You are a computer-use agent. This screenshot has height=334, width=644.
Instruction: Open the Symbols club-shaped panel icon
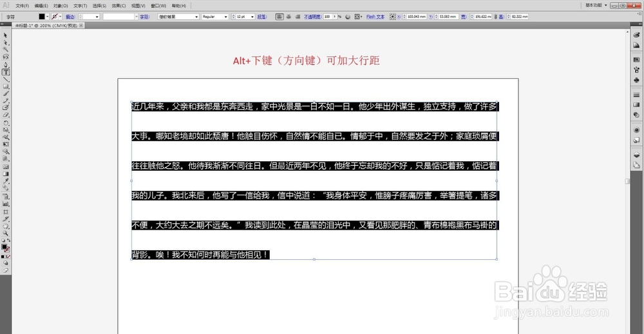[x=637, y=80]
